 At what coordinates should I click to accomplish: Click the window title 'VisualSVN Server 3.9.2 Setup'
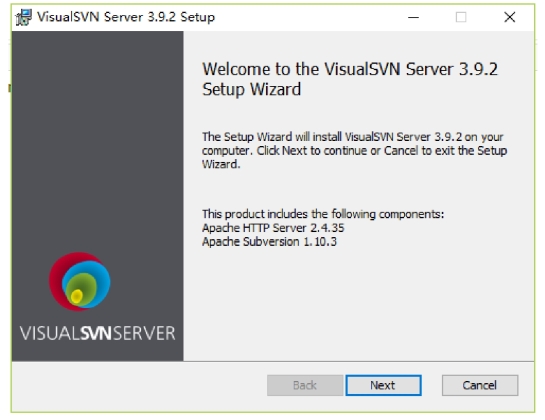(x=126, y=17)
